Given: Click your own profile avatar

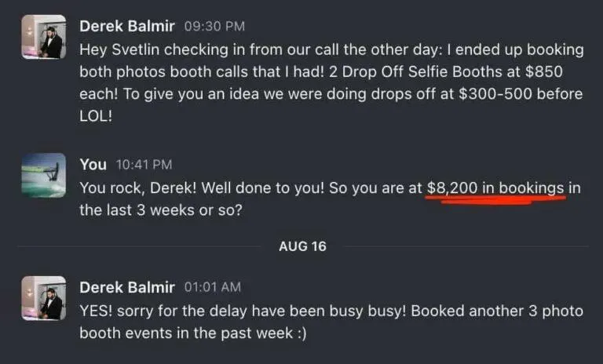Looking at the screenshot, I should tap(44, 175).
